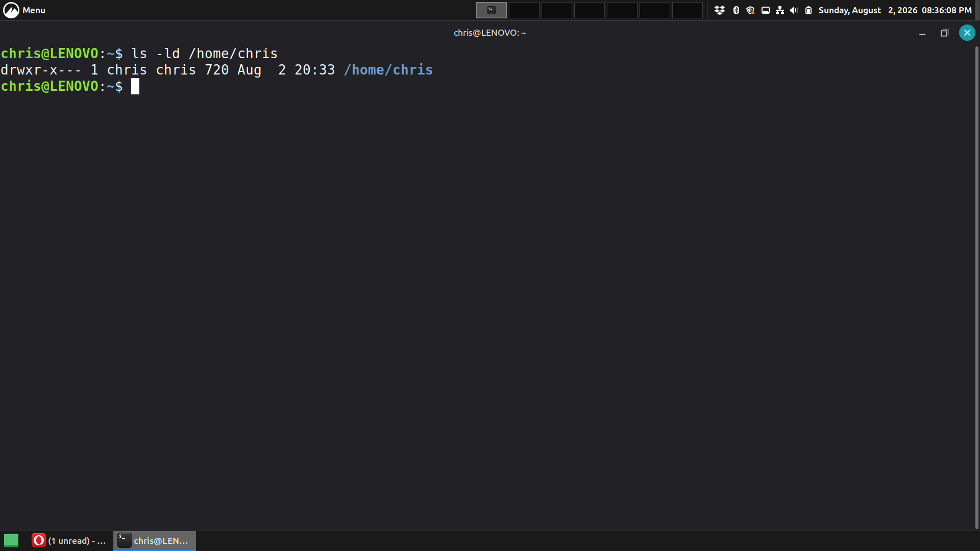The height and width of the screenshot is (551, 980).
Task: Click the Menu label in top panel
Action: pos(34,10)
